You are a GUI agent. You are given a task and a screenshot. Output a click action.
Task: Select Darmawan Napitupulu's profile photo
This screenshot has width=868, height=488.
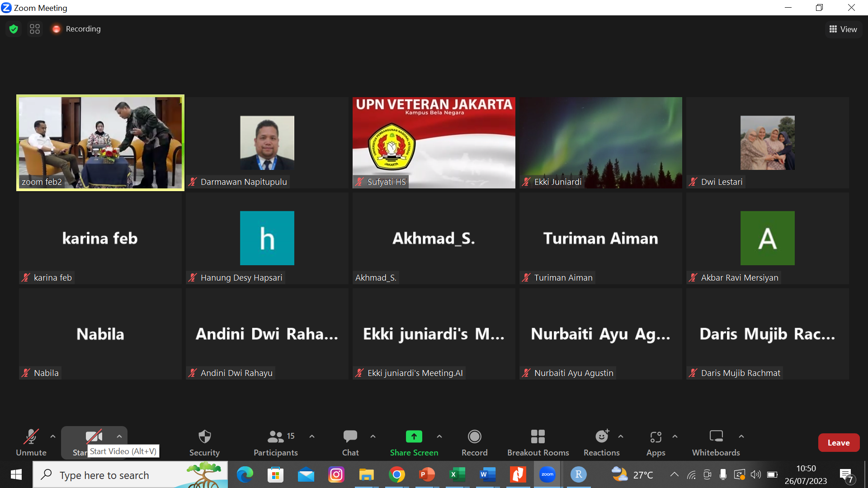267,143
